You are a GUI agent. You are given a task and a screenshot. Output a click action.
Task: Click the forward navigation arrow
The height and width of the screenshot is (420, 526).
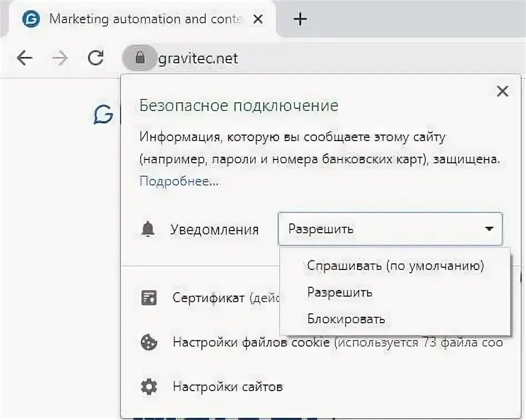click(x=59, y=58)
